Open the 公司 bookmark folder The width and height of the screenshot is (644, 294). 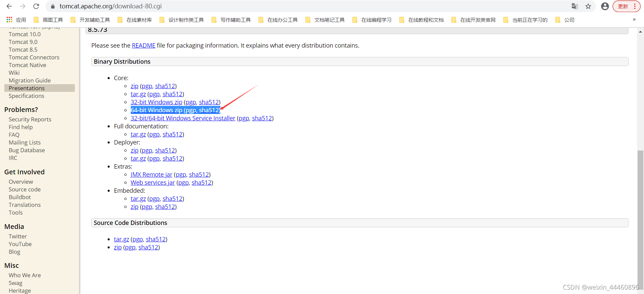565,20
